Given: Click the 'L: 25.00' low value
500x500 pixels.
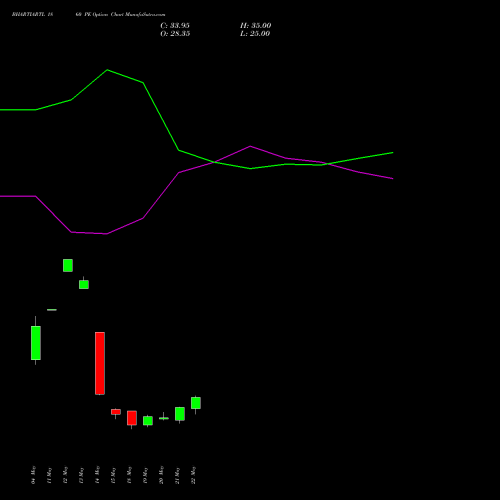Looking at the screenshot, I should [255, 34].
